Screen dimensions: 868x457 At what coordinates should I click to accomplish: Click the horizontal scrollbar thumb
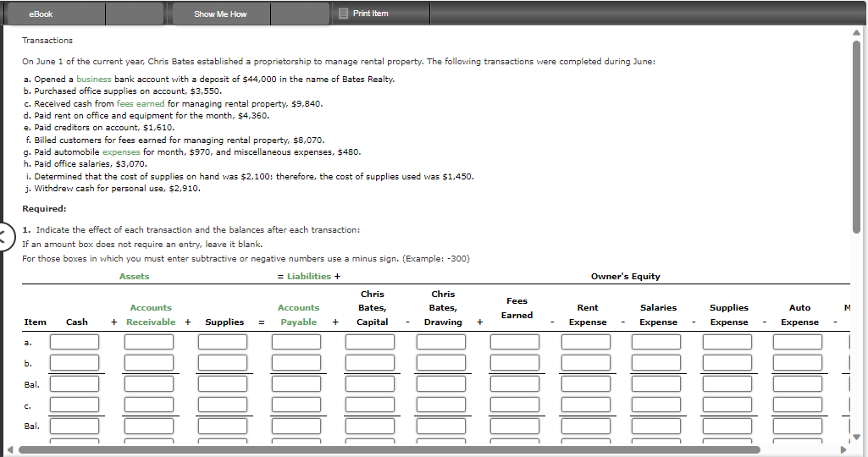click(x=390, y=450)
